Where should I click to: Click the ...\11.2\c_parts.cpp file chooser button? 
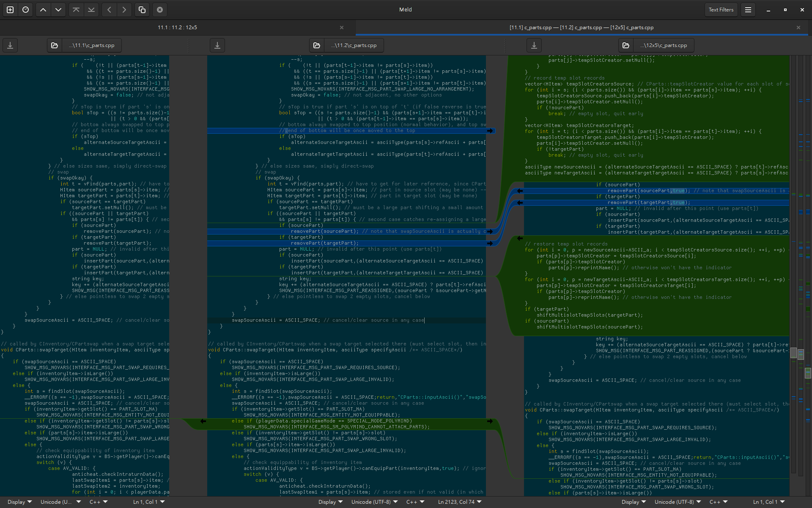point(354,45)
